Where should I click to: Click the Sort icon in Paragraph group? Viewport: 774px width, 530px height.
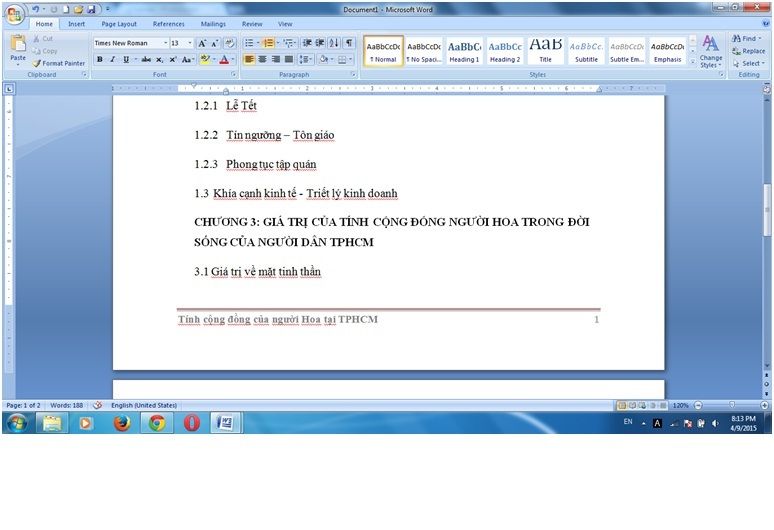(335, 43)
